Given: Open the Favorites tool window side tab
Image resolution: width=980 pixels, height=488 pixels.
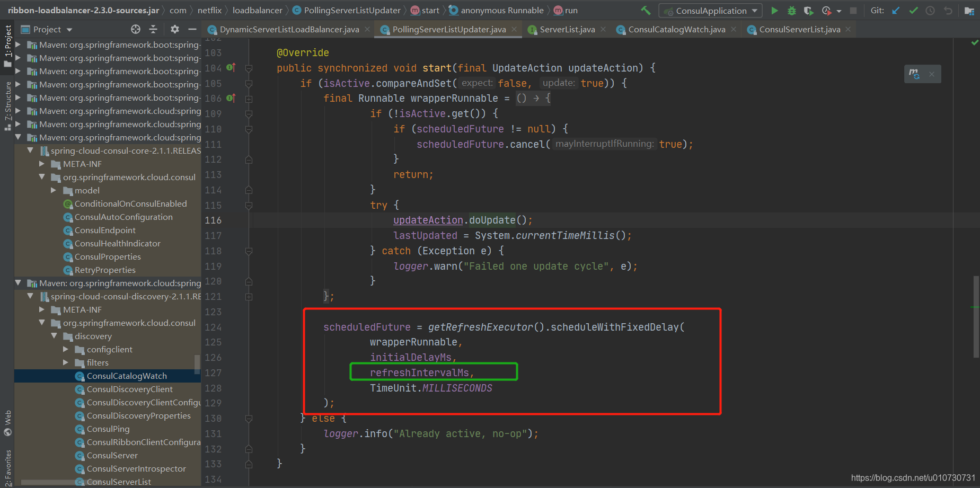Looking at the screenshot, I should 7,468.
